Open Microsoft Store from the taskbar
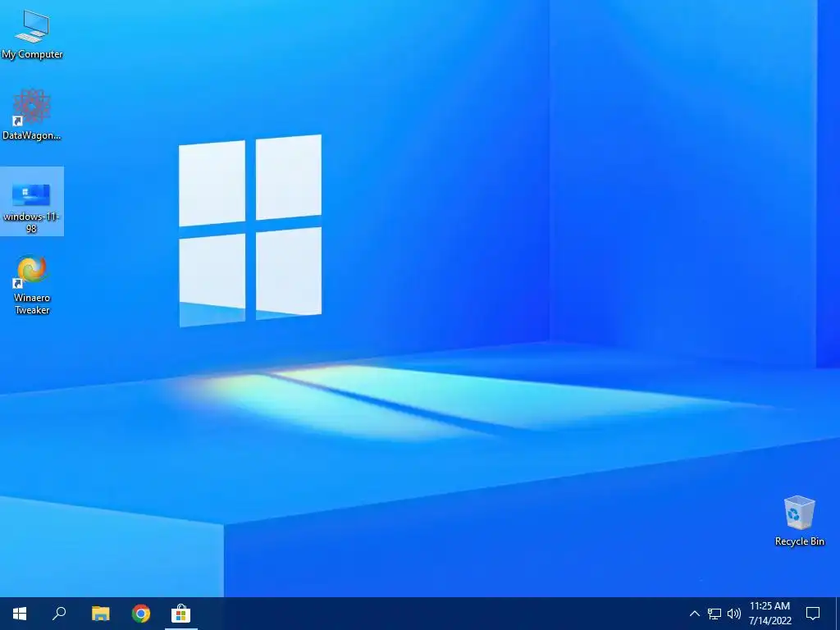 pyautogui.click(x=181, y=614)
